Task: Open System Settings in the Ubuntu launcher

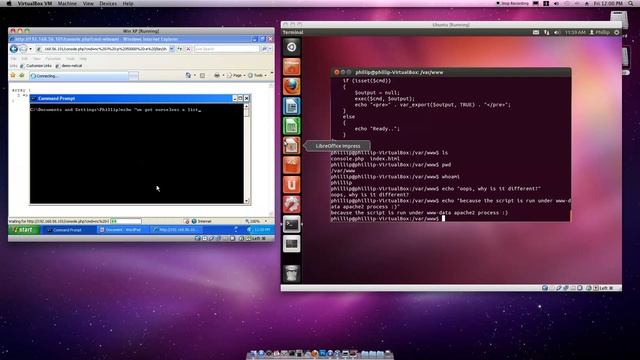Action: pyautogui.click(x=291, y=204)
